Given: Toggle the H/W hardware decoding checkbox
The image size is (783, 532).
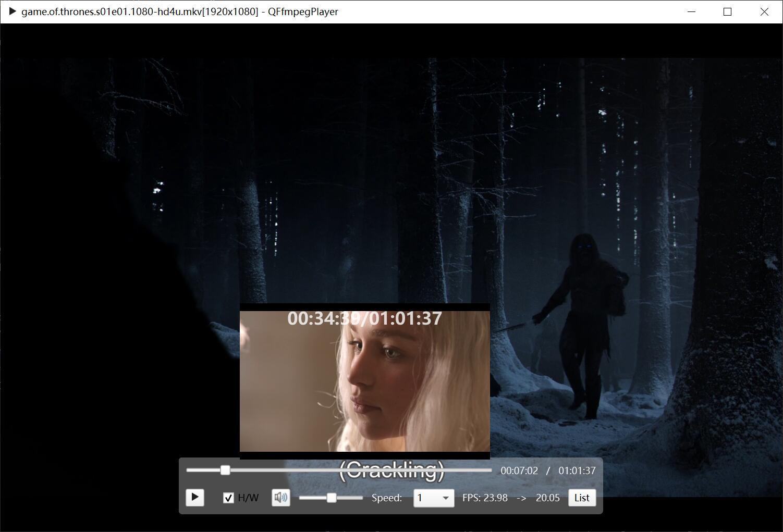Looking at the screenshot, I should tap(228, 498).
